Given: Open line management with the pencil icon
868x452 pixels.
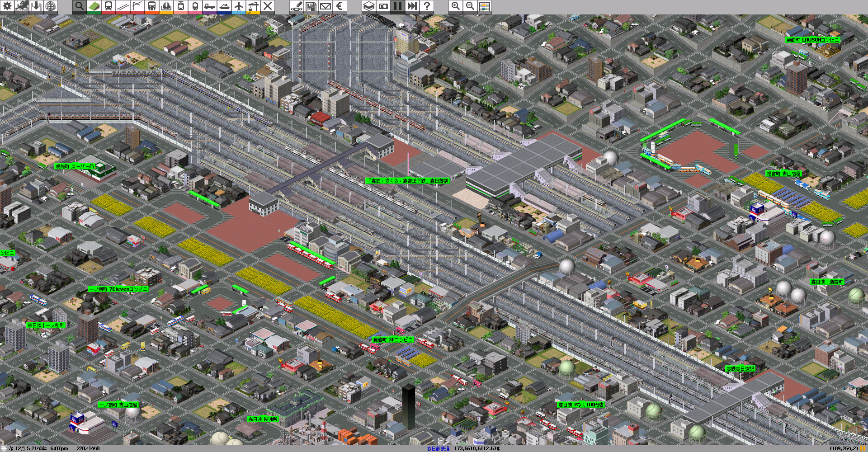Looking at the screenshot, I should 297,6.
